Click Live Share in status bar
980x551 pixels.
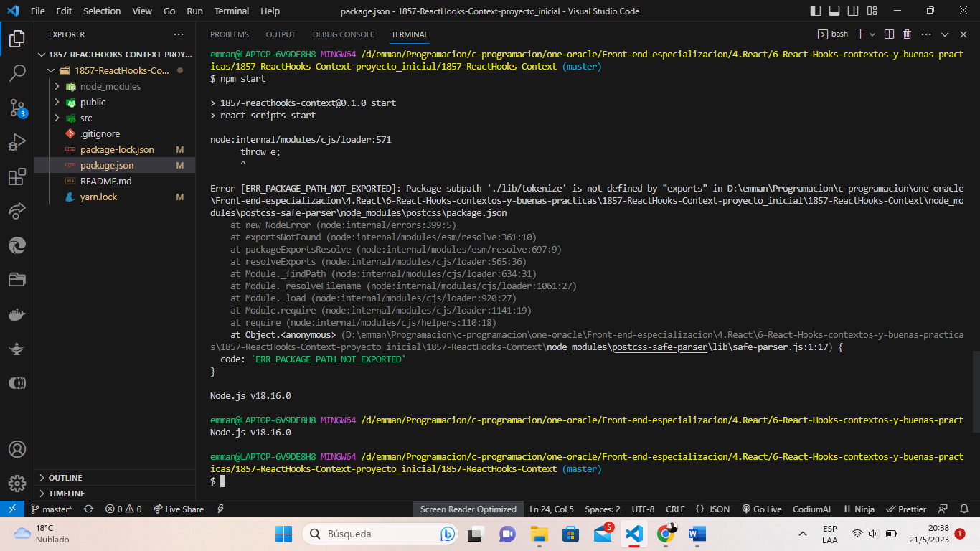click(x=179, y=509)
